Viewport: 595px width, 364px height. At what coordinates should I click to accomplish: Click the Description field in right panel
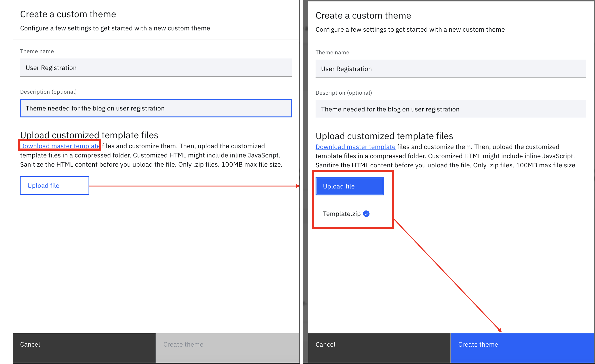click(451, 109)
